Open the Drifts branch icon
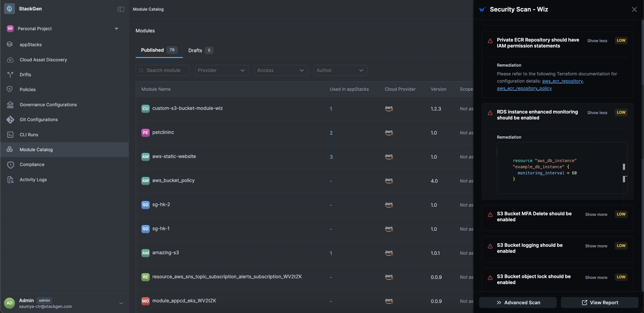This screenshot has width=644, height=313. (x=10, y=75)
